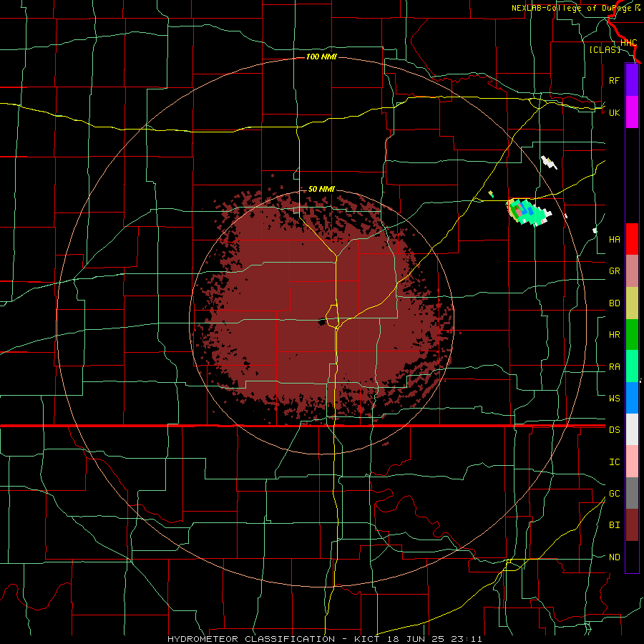Click the white dry snow echo near 100 NMI ring
Image resolution: width=644 pixels, height=644 pixels.
click(x=549, y=162)
